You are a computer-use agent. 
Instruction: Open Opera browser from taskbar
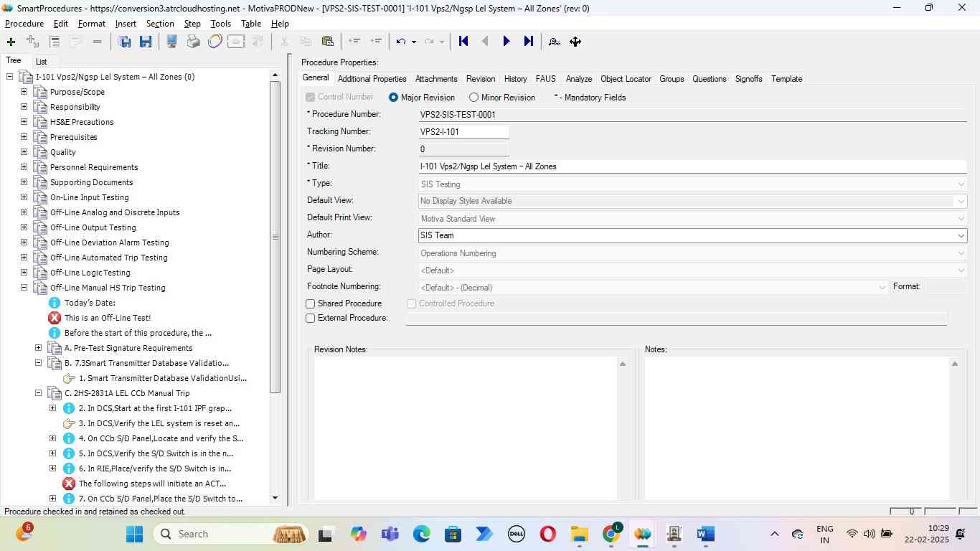547,534
